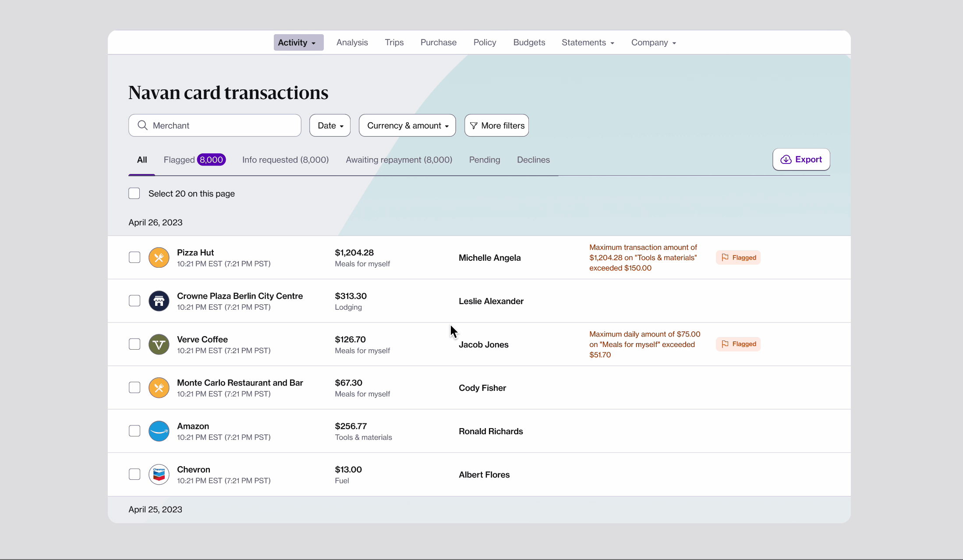Click the Flagged badge on Pizza Hut row
The image size is (963, 560).
[738, 258]
